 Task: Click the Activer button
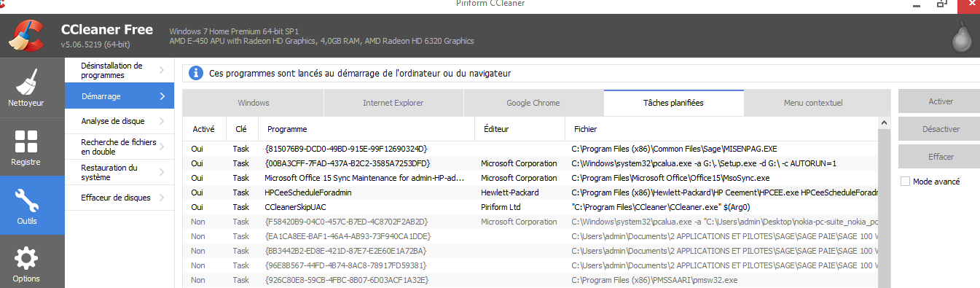(x=940, y=101)
